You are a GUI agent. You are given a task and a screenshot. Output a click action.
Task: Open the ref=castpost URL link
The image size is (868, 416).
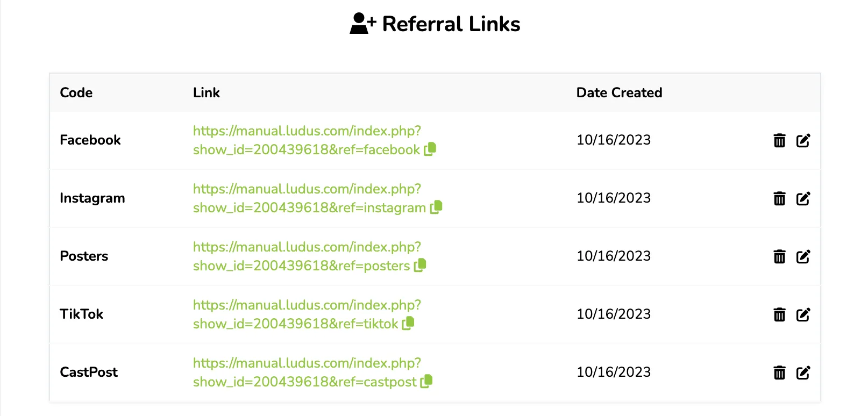(x=307, y=372)
